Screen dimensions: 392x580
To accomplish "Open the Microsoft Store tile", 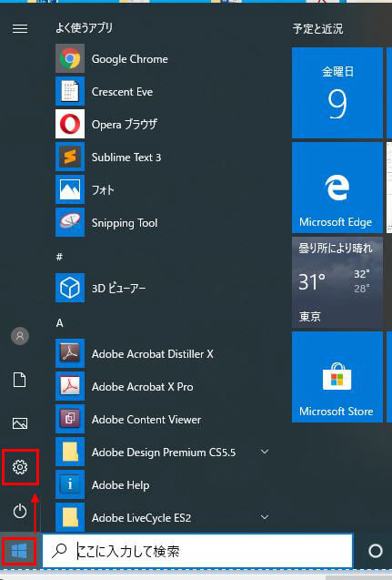I will coord(337,377).
